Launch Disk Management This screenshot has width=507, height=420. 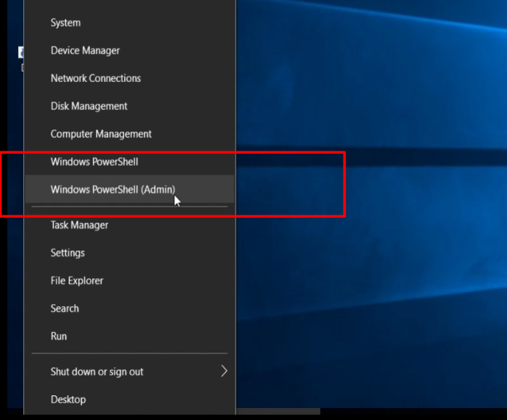129,106
